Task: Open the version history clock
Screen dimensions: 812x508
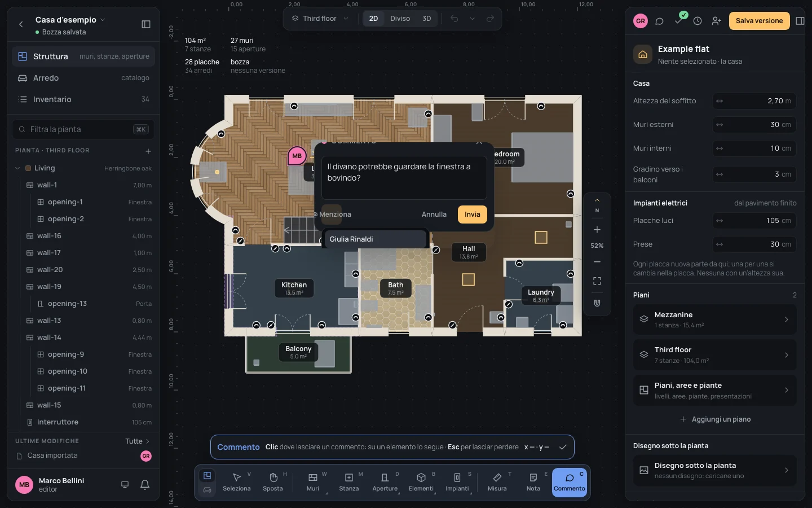Action: 698,21
